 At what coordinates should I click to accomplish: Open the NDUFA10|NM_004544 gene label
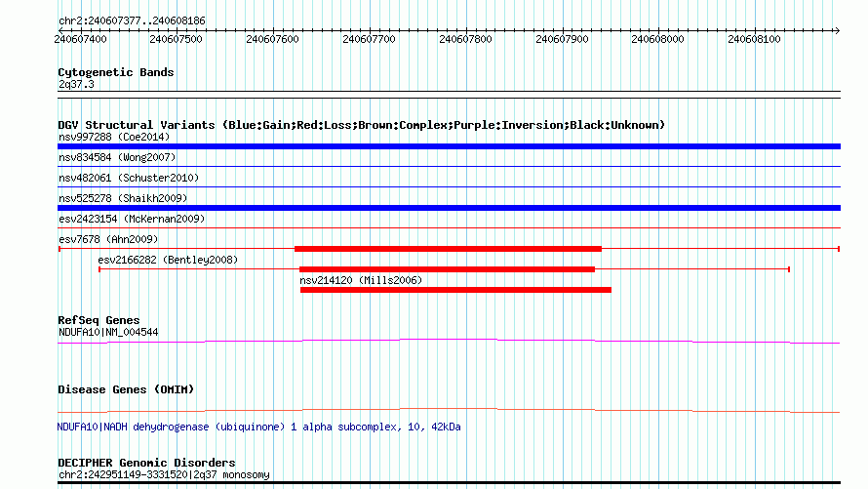pyautogui.click(x=108, y=332)
